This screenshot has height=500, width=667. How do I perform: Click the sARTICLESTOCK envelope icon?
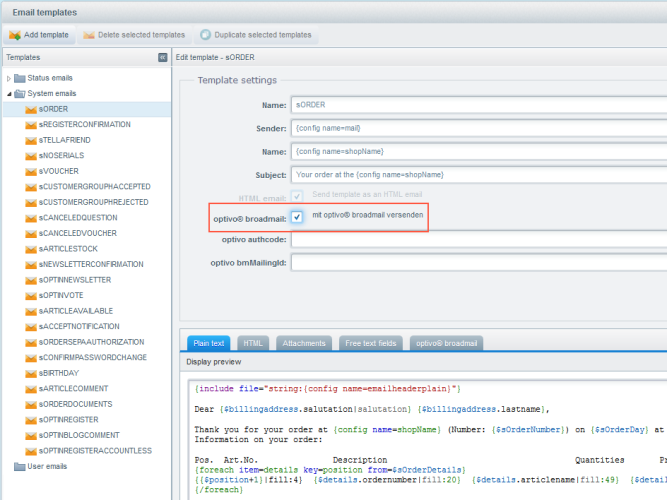point(31,249)
